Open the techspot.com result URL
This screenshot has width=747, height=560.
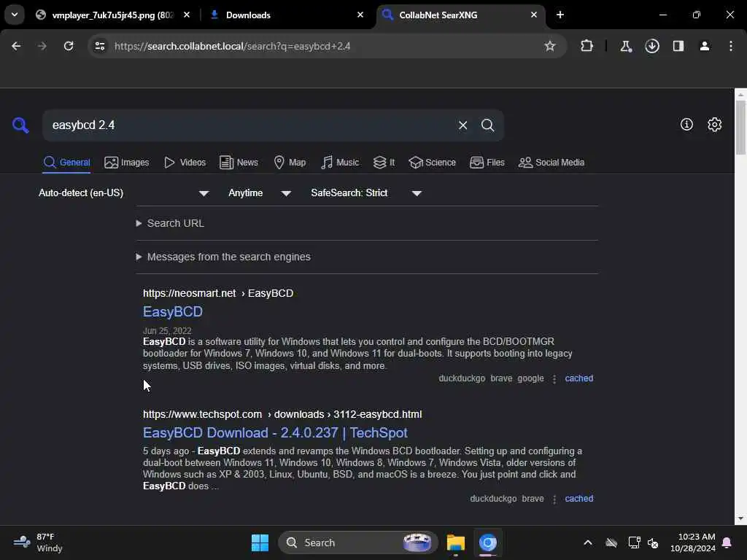click(x=282, y=414)
